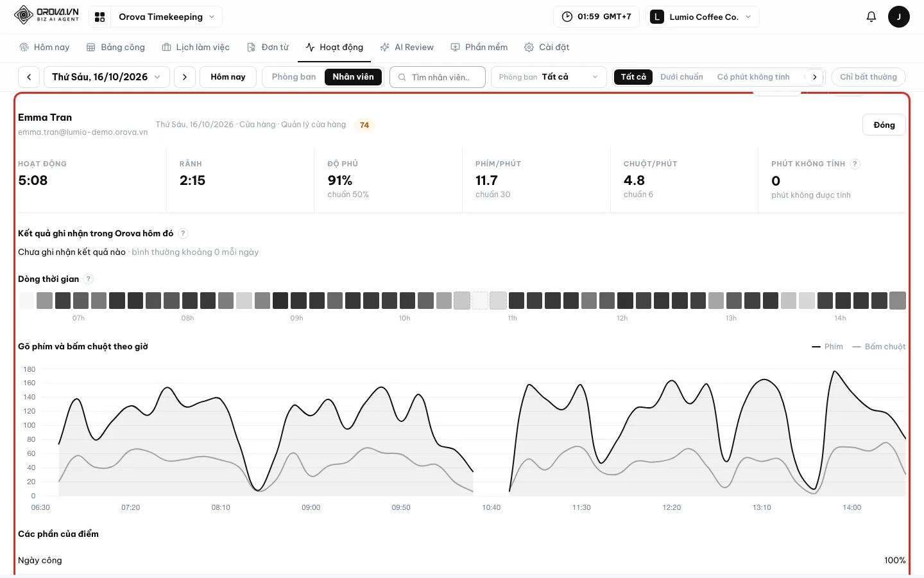Open the Đơn từ tab
924x578 pixels.
coord(268,48)
